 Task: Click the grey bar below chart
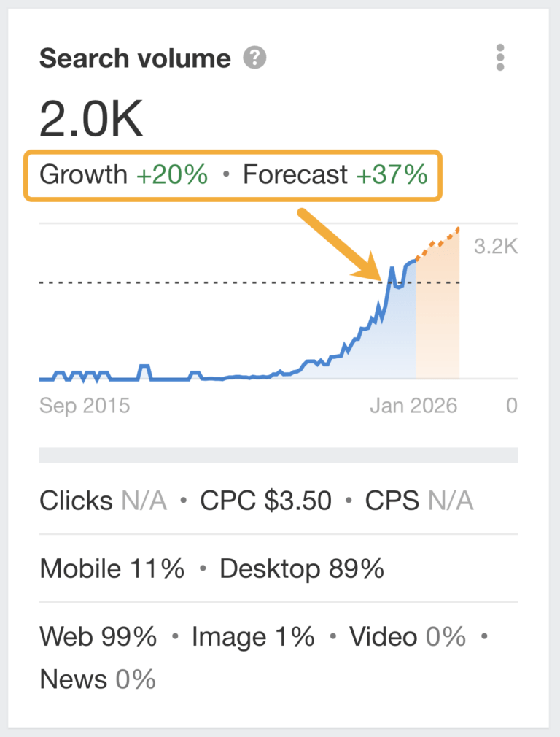pyautogui.click(x=278, y=456)
